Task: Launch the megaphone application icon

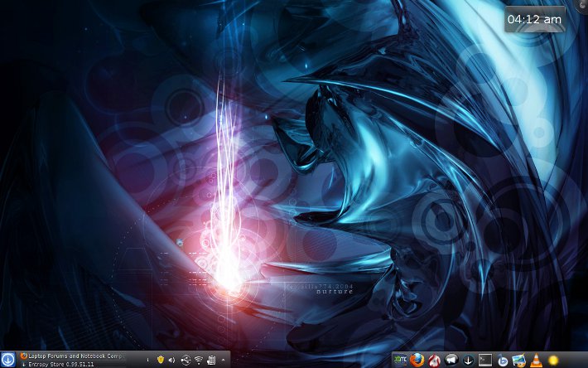Action: coord(451,360)
